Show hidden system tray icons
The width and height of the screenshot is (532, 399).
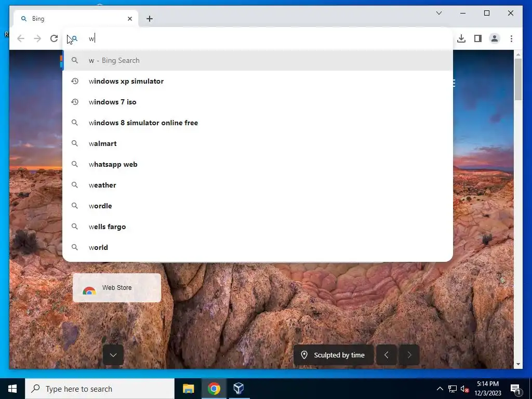pyautogui.click(x=440, y=389)
